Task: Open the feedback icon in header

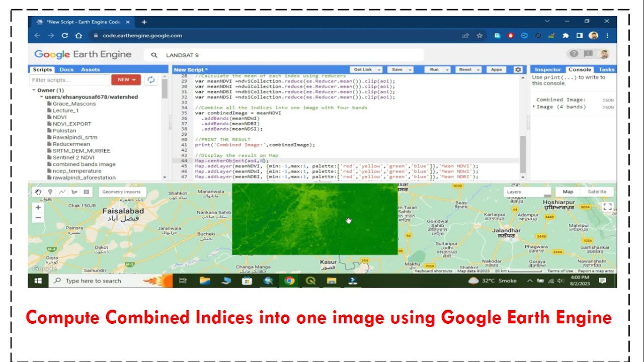Action: pyautogui.click(x=588, y=54)
